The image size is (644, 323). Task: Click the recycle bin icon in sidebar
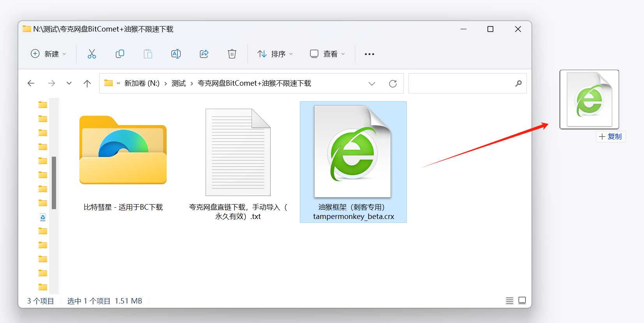tap(43, 217)
